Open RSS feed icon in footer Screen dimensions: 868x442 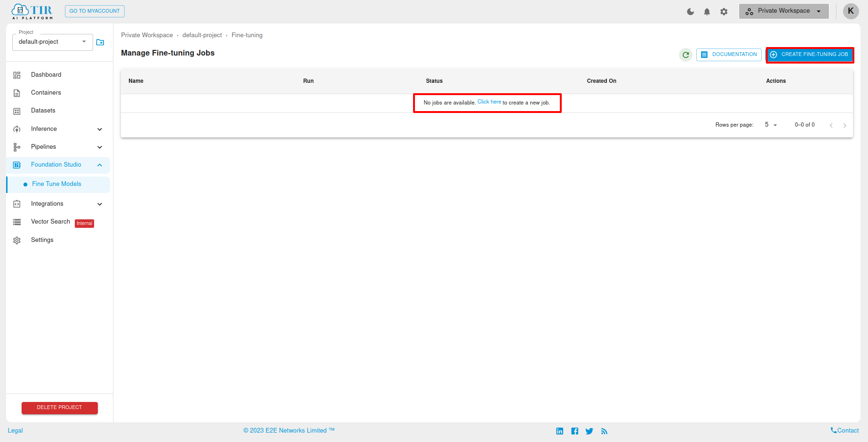(x=605, y=431)
